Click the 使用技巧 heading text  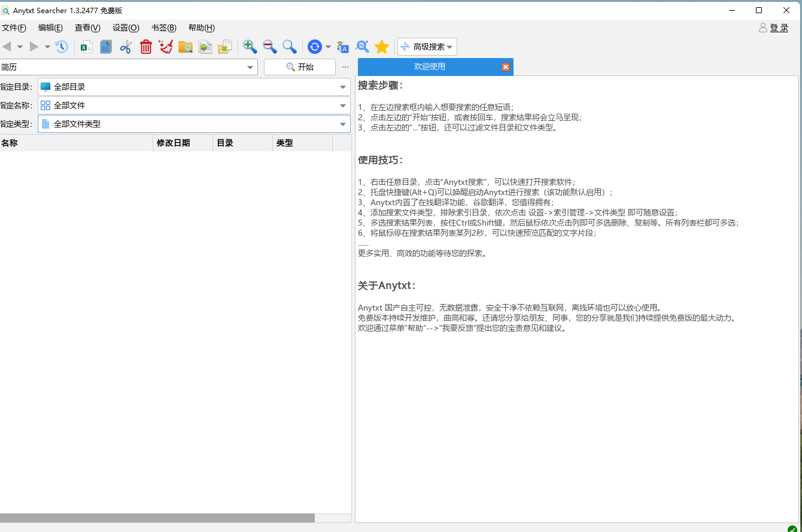click(x=381, y=160)
